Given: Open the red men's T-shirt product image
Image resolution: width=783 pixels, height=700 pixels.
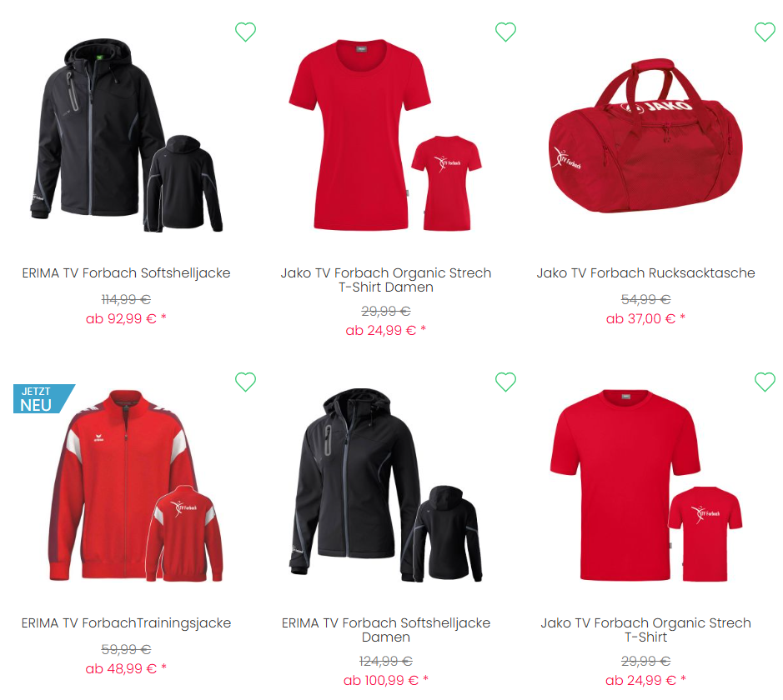Looking at the screenshot, I should [x=646, y=486].
